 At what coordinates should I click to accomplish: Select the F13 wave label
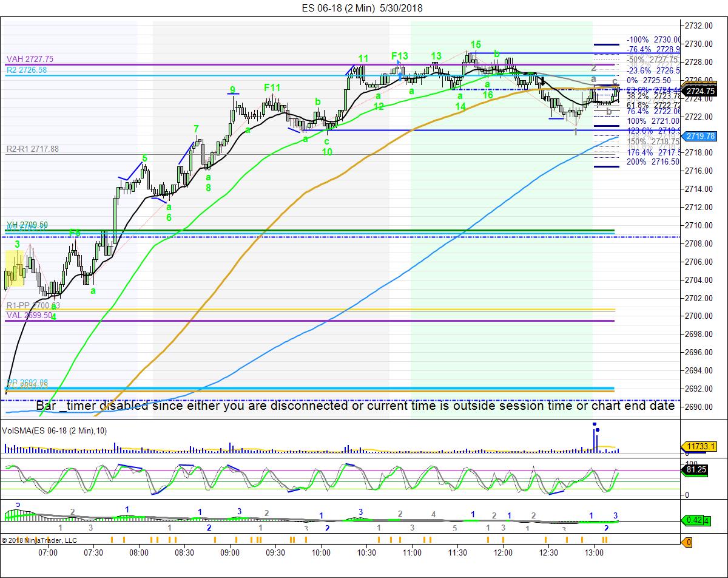[400, 56]
